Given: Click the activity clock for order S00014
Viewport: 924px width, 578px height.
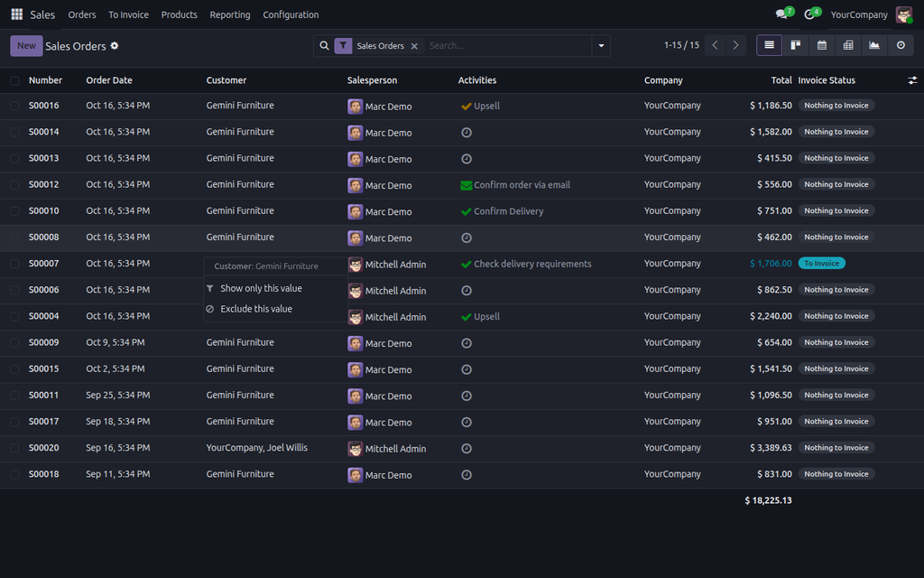Looking at the screenshot, I should [467, 133].
